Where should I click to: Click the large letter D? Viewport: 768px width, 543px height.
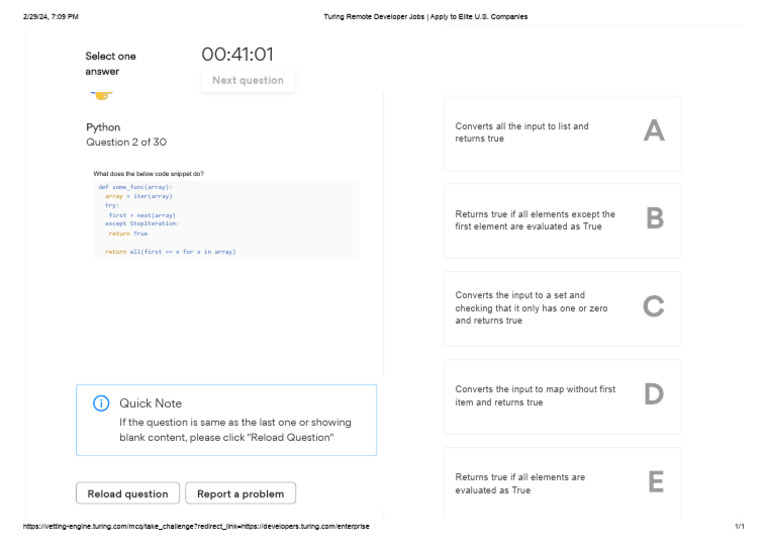pos(654,395)
